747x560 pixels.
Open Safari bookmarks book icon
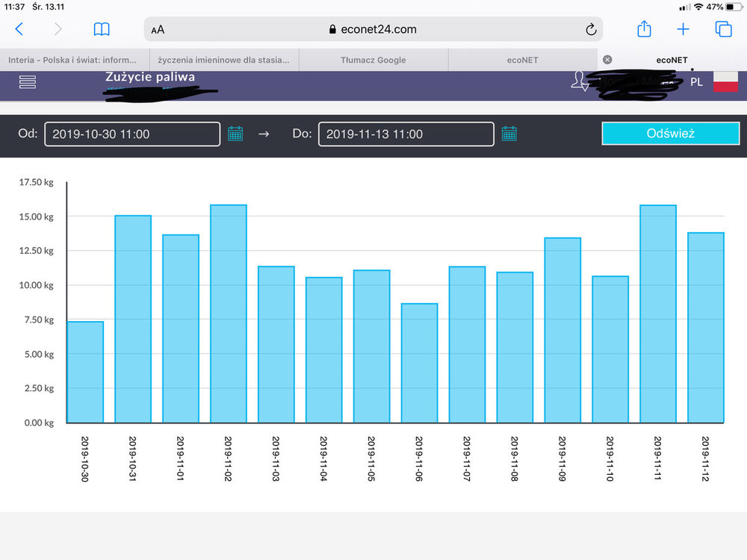102,29
